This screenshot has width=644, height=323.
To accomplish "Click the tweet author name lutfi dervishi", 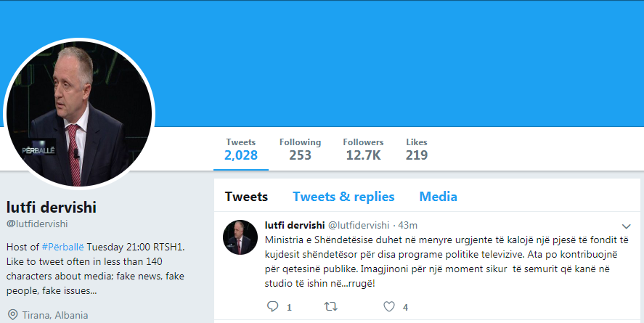I will (x=295, y=225).
